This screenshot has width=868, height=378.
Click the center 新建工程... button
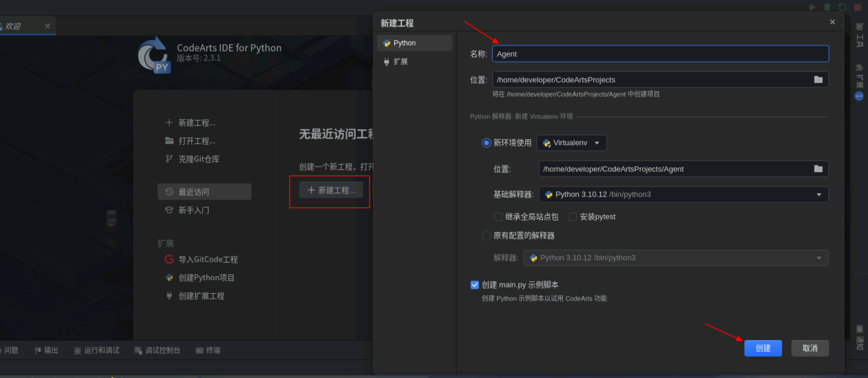tap(331, 190)
